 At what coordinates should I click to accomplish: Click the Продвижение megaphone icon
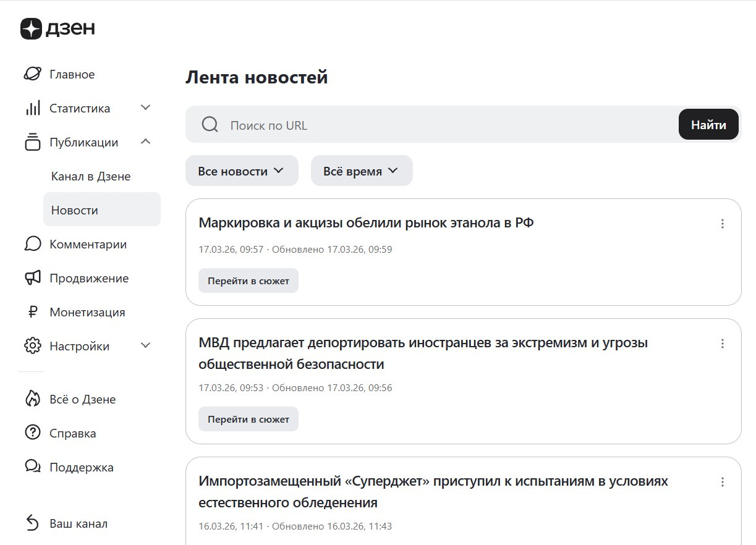32,278
